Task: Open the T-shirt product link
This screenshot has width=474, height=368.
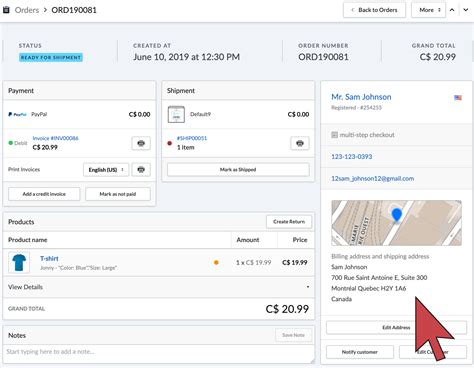Action: click(49, 258)
